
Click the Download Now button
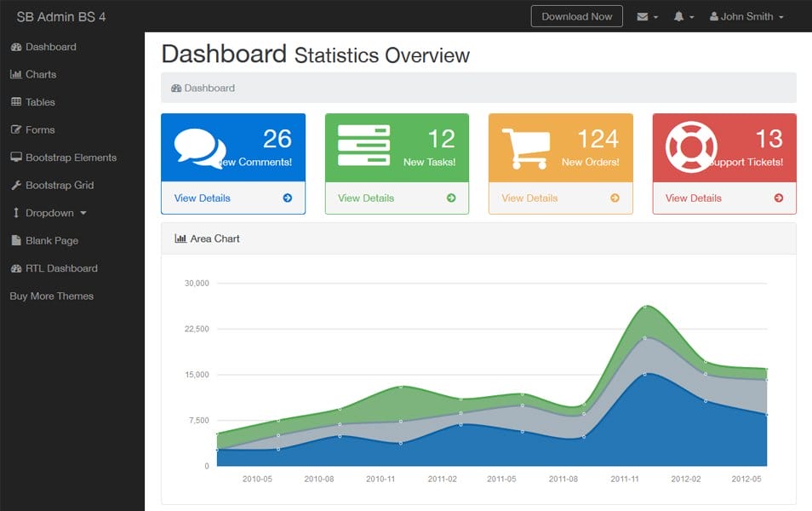(x=576, y=15)
